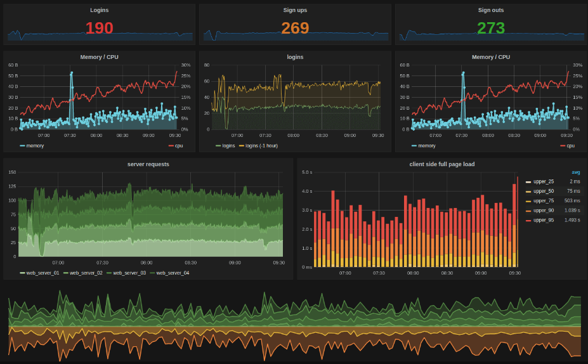This screenshot has width=588, height=364.
Task: Click the 125 y-axis label in server requests
Action: [x=12, y=186]
